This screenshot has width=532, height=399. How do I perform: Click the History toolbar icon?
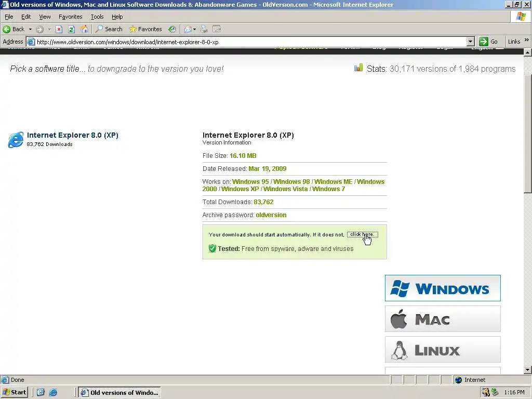[172, 29]
